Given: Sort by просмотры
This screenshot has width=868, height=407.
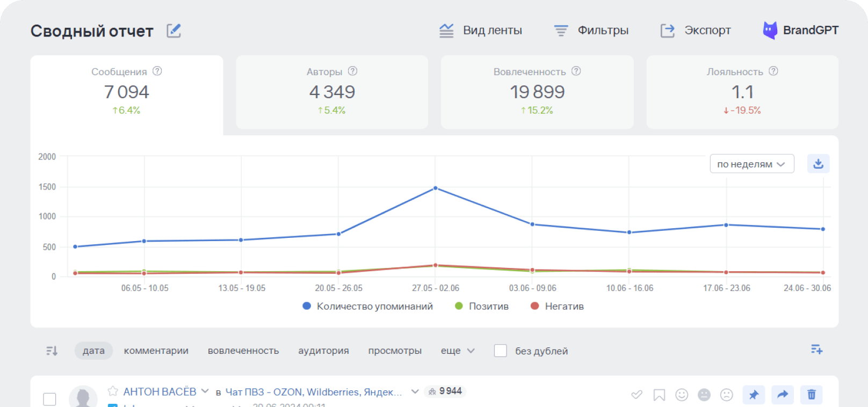Looking at the screenshot, I should [395, 351].
